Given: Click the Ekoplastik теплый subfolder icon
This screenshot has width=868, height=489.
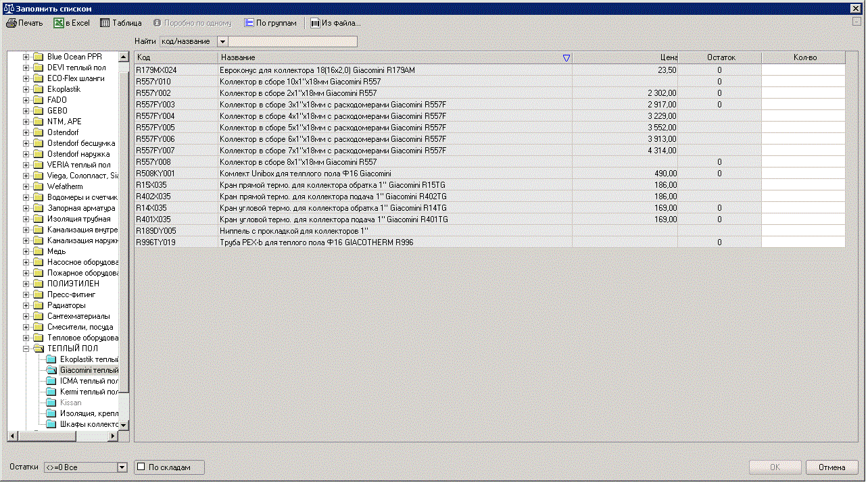Looking at the screenshot, I should click(51, 359).
